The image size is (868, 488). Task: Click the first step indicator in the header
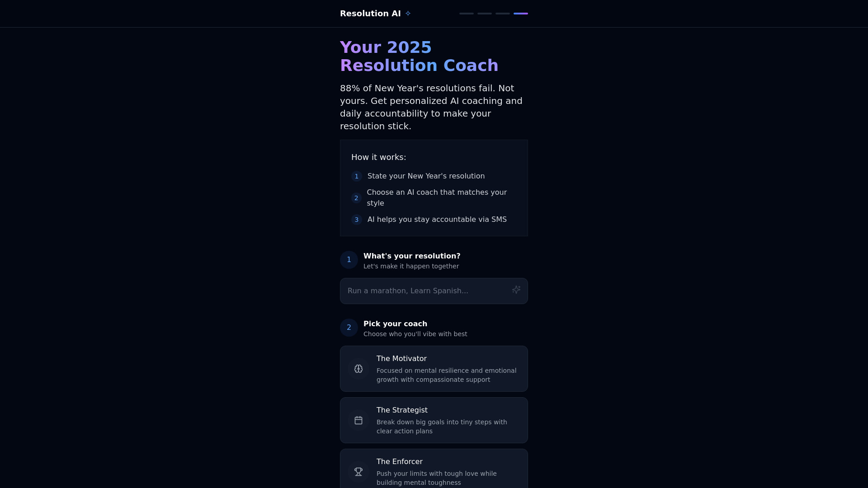point(466,14)
